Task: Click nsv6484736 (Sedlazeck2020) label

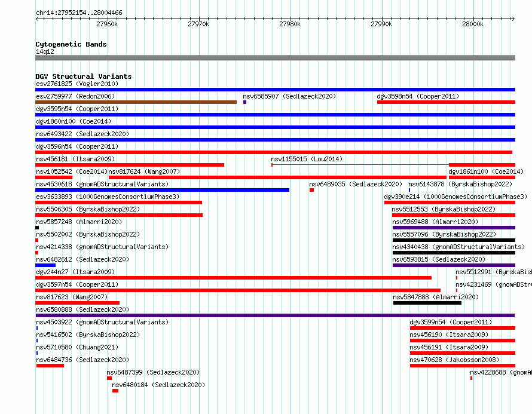Action: click(x=82, y=360)
